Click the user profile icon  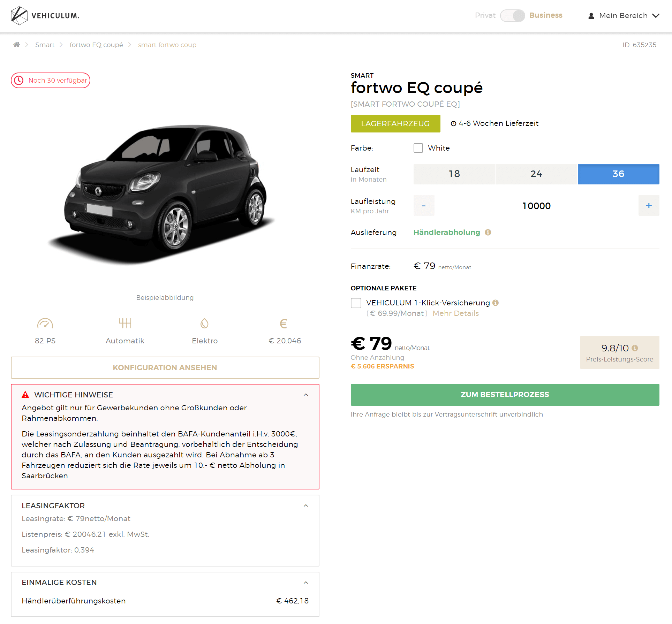coord(591,16)
